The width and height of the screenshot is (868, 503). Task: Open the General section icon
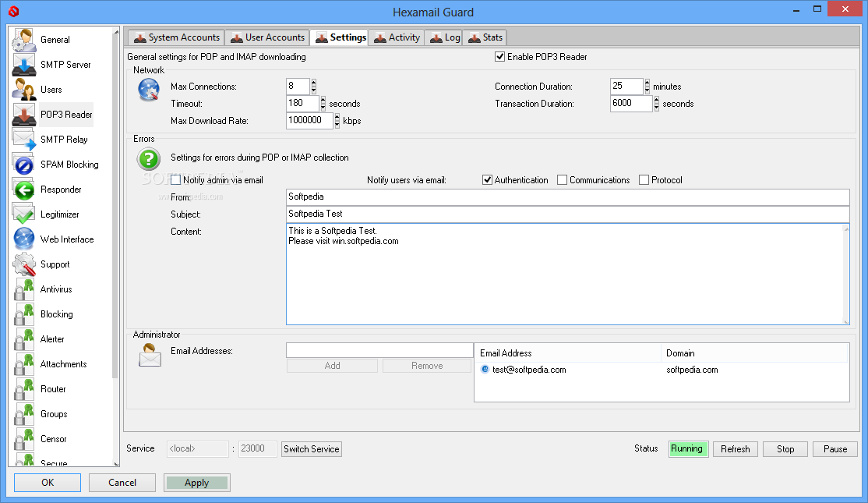[24, 40]
